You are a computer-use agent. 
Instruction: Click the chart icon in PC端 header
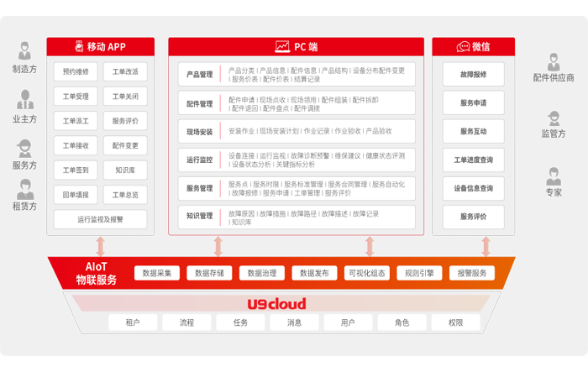point(281,47)
